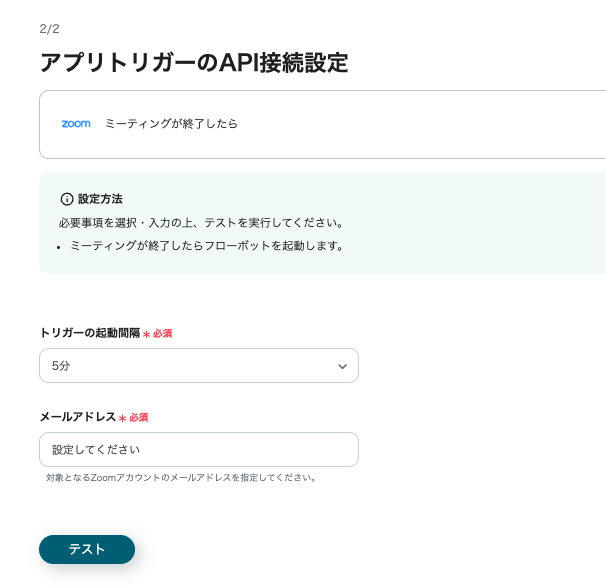This screenshot has height=587, width=606.
Task: Click the フローボットを起動します bullet text
Action: (x=206, y=245)
